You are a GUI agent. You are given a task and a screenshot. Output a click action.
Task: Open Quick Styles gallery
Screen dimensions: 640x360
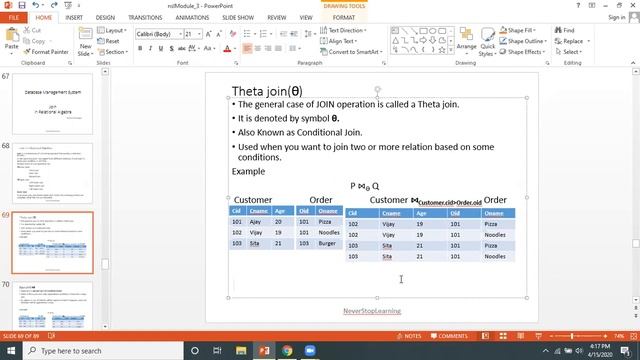tap(487, 42)
